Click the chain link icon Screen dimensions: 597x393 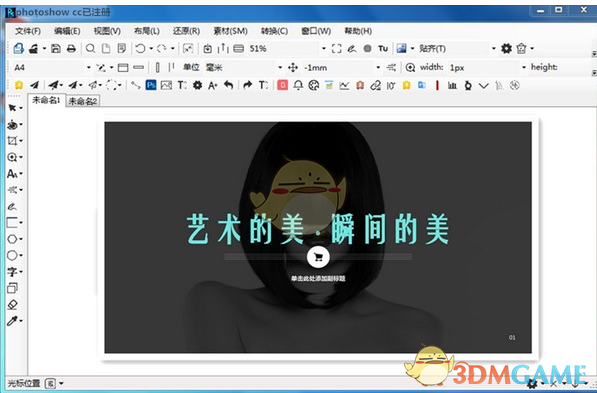tap(375, 85)
